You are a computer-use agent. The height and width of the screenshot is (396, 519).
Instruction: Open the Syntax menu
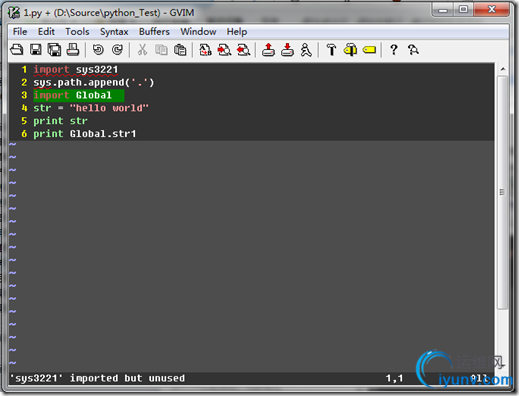click(x=114, y=32)
